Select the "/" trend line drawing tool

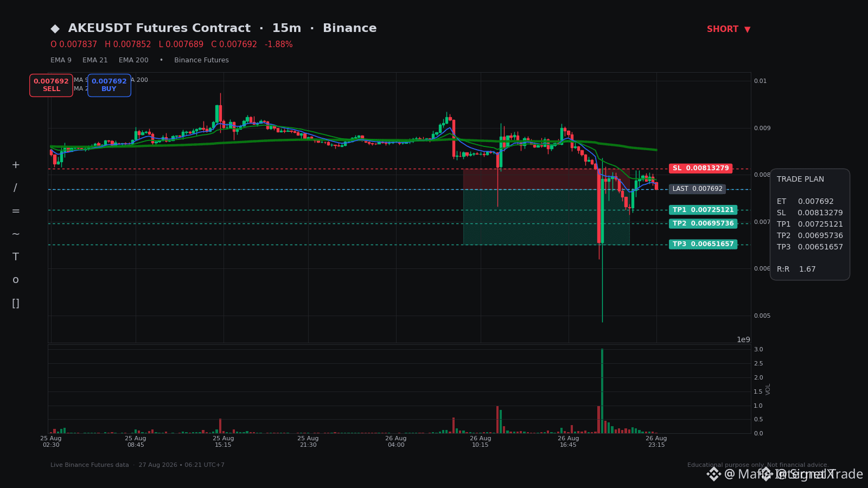16,188
